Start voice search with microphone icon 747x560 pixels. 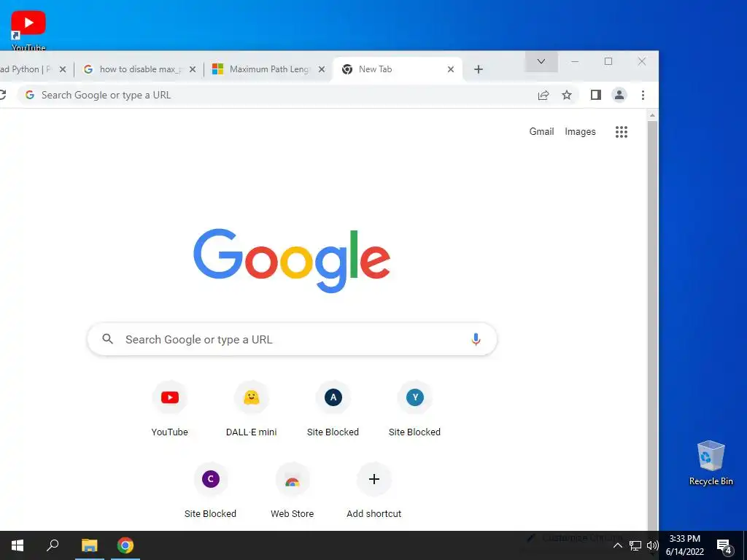(x=476, y=339)
